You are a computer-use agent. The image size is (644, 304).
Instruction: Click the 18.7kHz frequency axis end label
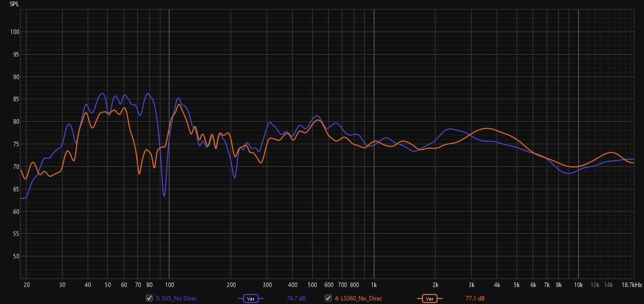(x=632, y=285)
